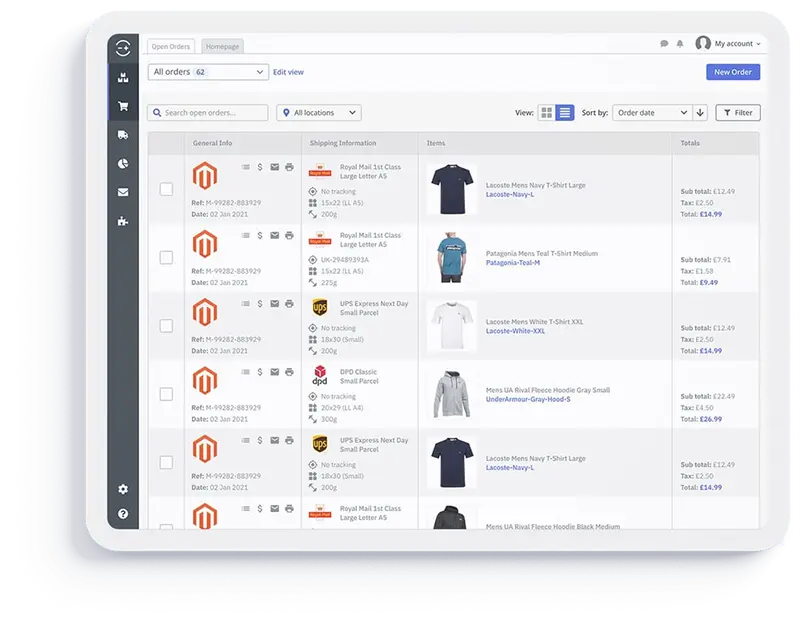Click the DPD carrier logo
Viewport: 800px width, 626px height.
tap(320, 375)
